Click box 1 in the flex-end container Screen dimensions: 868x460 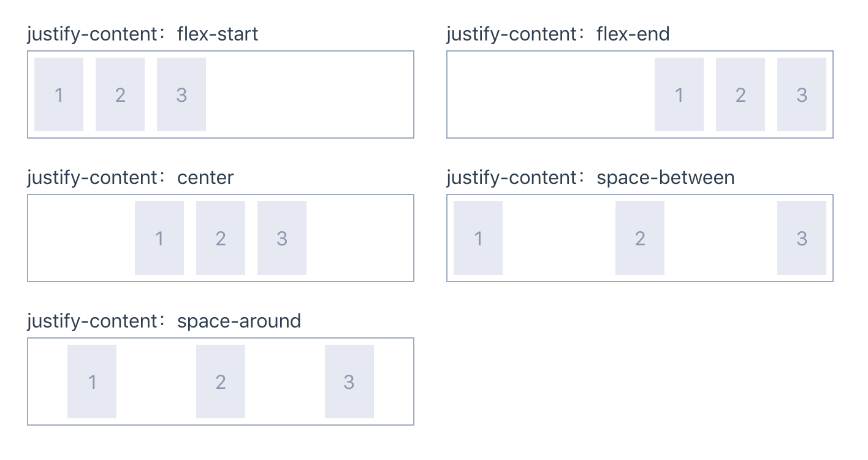point(679,94)
